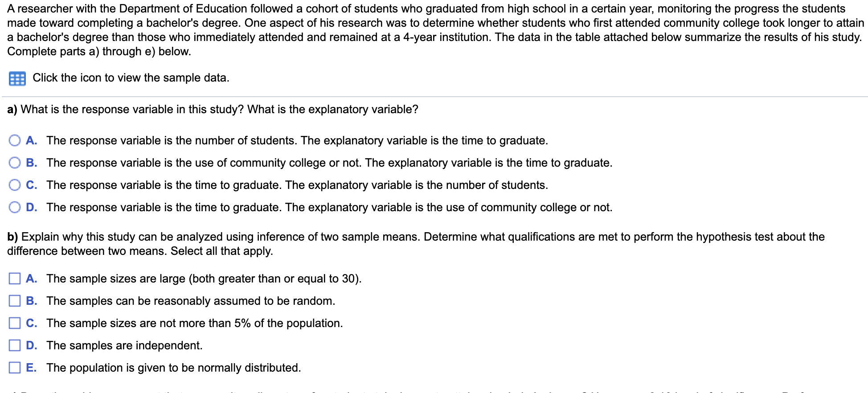
Task: Click the bold label A next to first radio
Action: click(32, 140)
